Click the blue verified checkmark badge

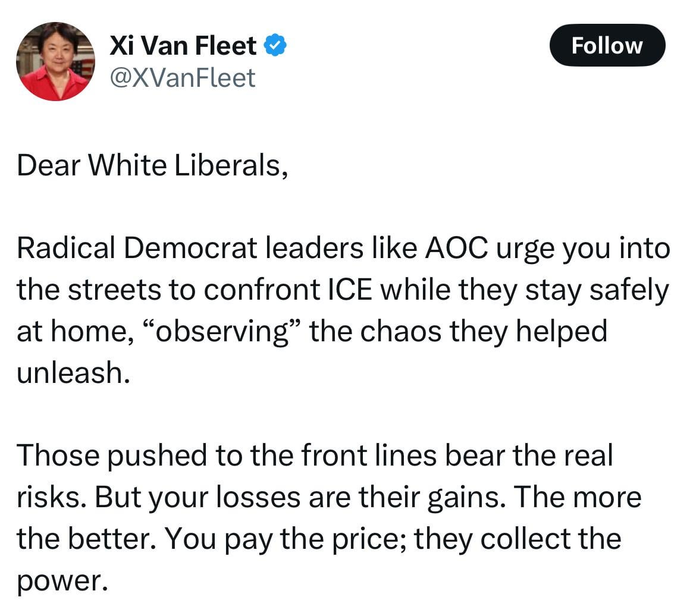(275, 46)
